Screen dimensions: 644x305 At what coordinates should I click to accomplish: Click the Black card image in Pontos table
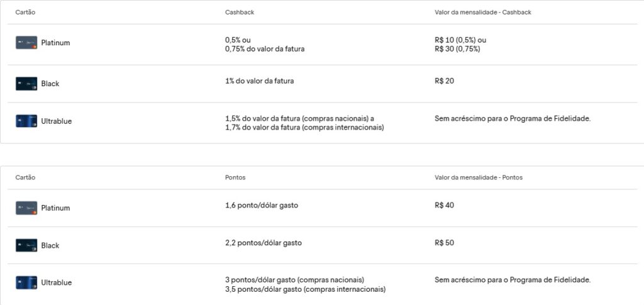point(26,245)
